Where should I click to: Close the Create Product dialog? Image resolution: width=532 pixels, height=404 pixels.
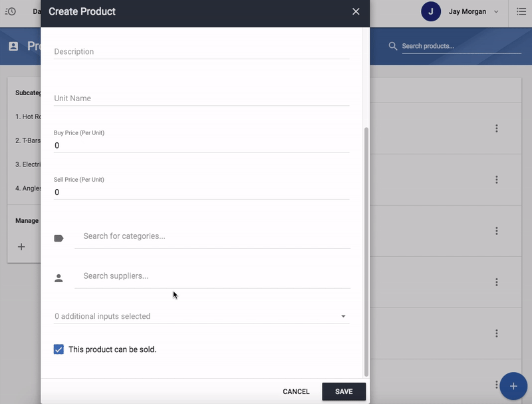pos(356,12)
